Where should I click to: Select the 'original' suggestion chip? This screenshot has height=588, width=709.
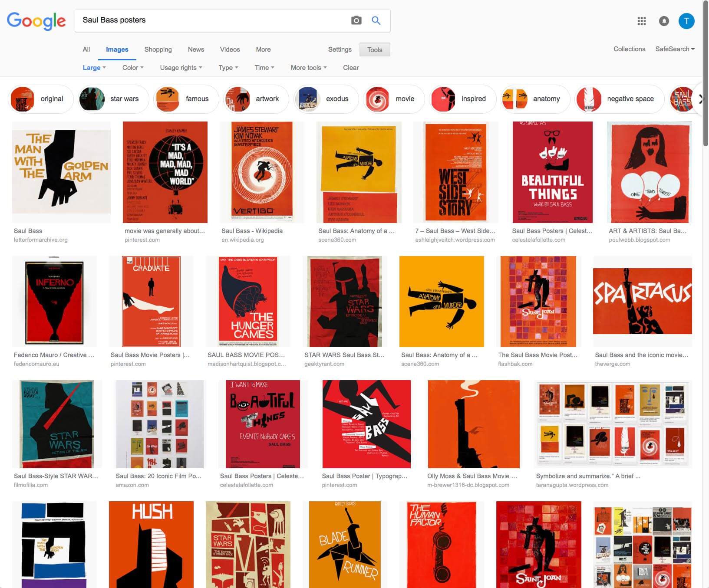point(40,99)
